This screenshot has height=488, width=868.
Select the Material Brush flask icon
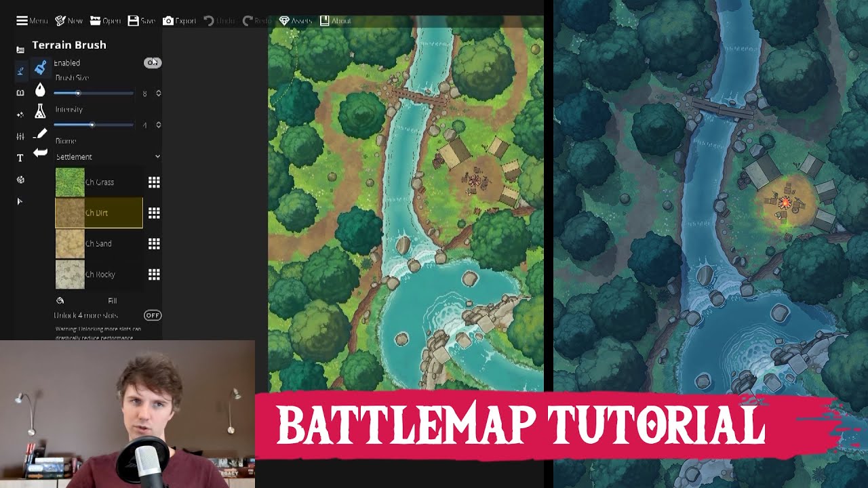point(40,112)
